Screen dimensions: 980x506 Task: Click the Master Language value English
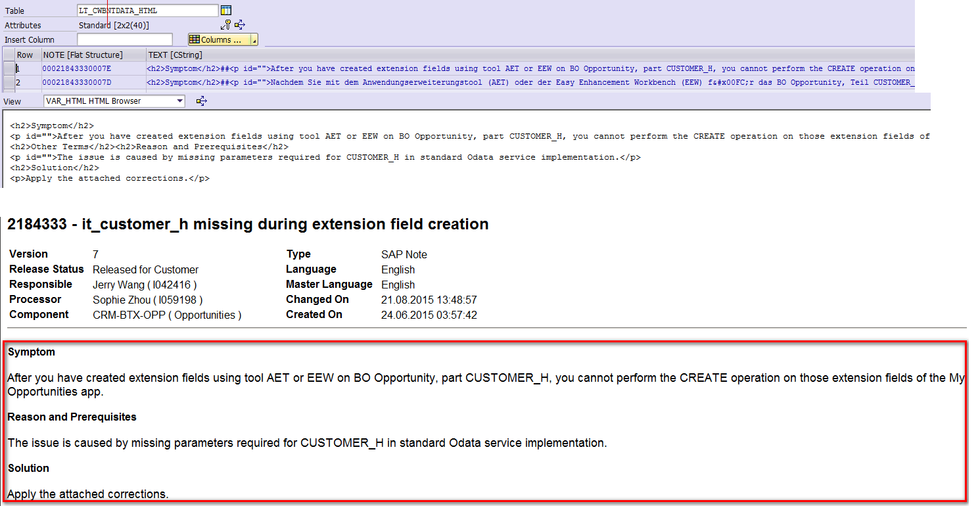pos(398,285)
